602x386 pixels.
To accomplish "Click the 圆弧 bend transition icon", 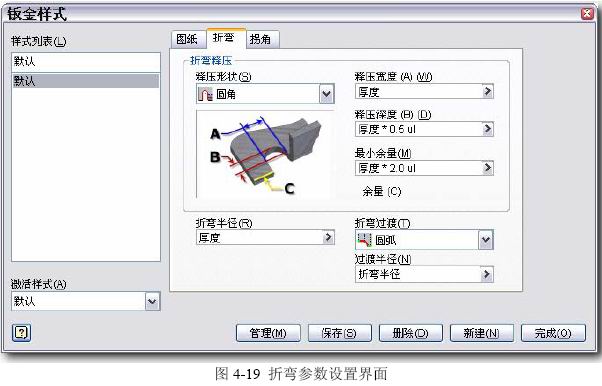I will click(364, 240).
